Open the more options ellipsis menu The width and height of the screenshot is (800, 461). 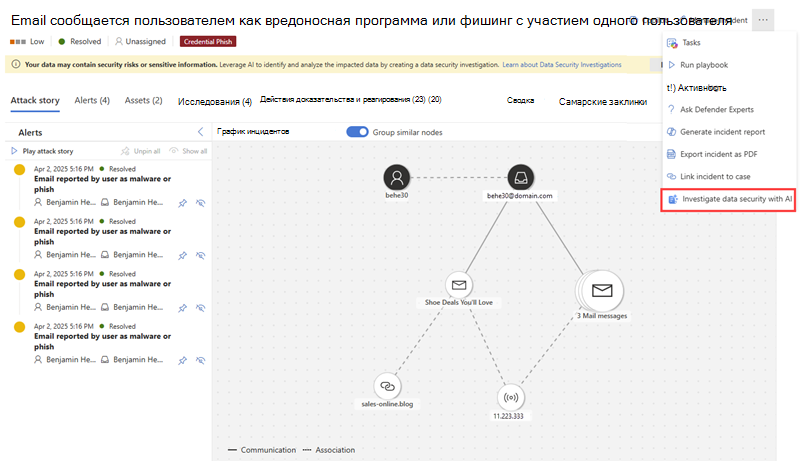point(763,20)
